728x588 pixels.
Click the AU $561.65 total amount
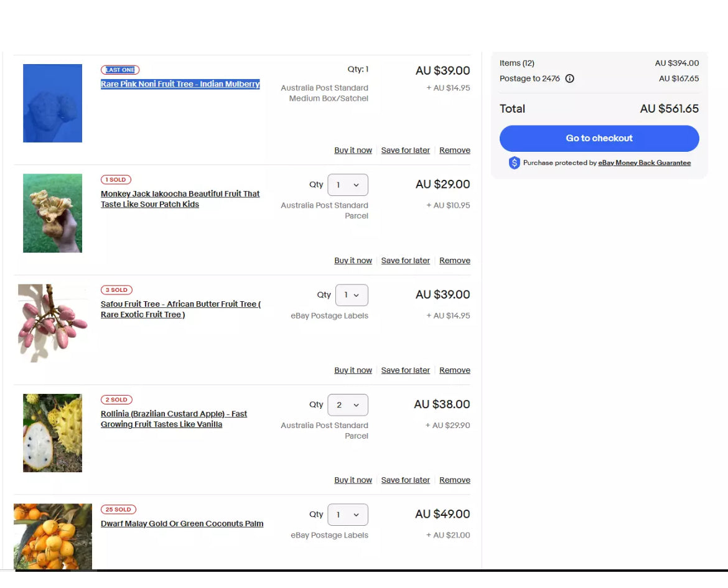pyautogui.click(x=669, y=109)
